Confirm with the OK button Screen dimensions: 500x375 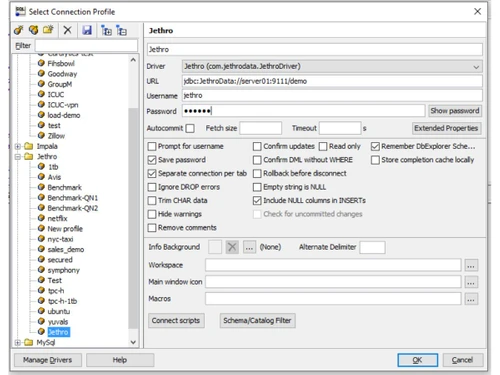point(417,360)
